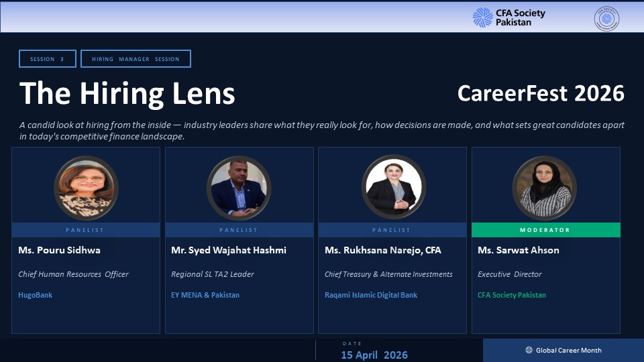
Task: Click the name Ms. Sarwat Ahson
Action: click(519, 250)
